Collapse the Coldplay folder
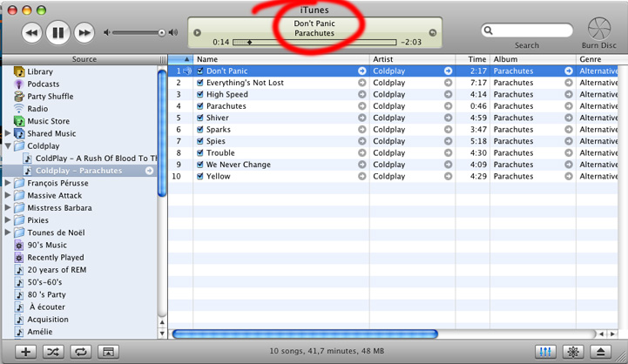This screenshot has height=364, width=628. [x=8, y=146]
